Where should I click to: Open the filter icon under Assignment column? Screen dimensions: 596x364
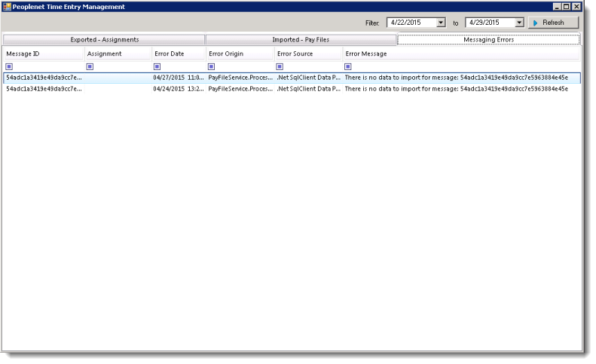pos(90,66)
